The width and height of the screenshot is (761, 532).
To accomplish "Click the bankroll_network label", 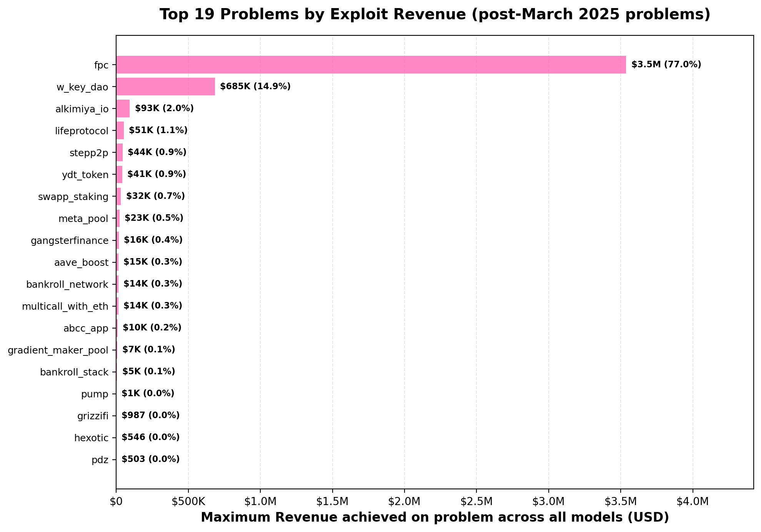I will coord(67,284).
